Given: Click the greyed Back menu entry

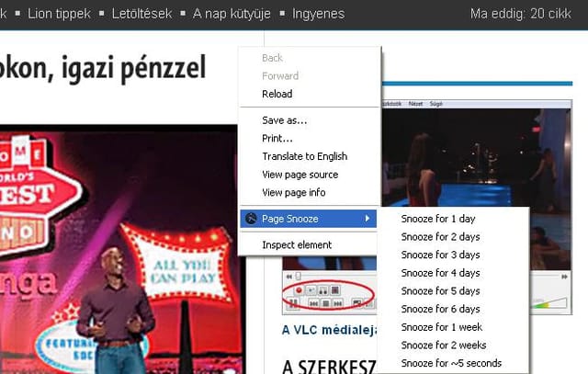Looking at the screenshot, I should [x=272, y=58].
